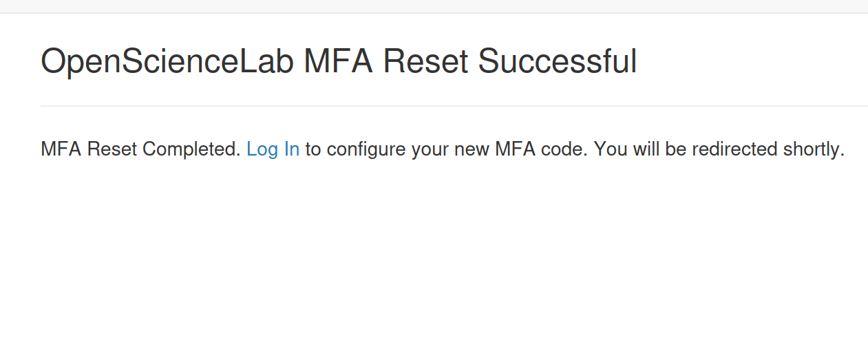Click the "Log In" link

273,149
